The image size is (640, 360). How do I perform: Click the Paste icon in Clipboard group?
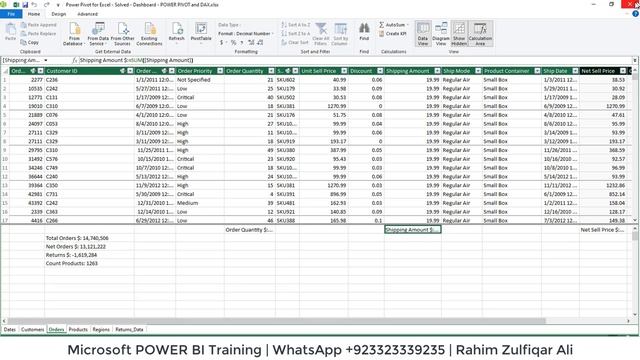click(11, 32)
